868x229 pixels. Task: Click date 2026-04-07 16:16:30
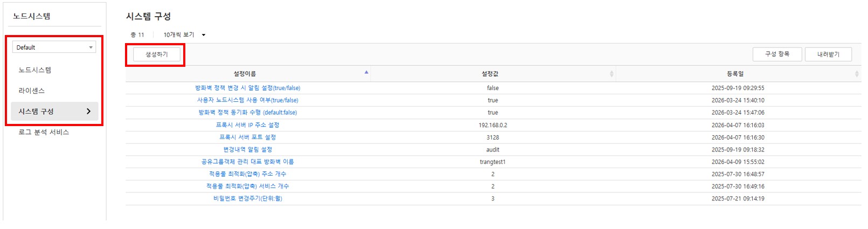click(738, 137)
